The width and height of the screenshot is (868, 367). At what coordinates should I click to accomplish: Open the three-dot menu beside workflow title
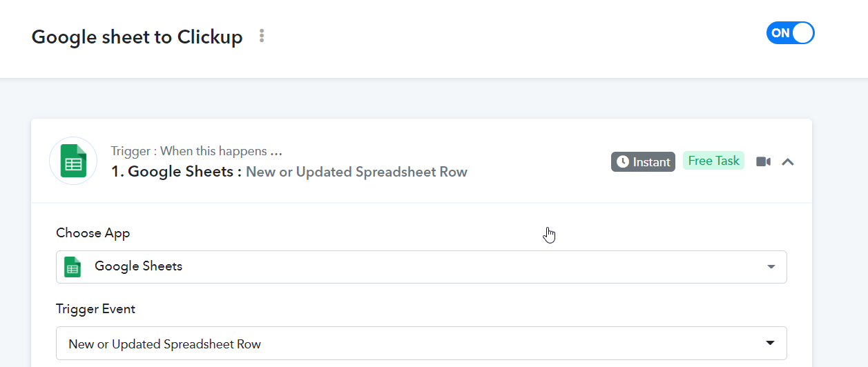(x=262, y=36)
